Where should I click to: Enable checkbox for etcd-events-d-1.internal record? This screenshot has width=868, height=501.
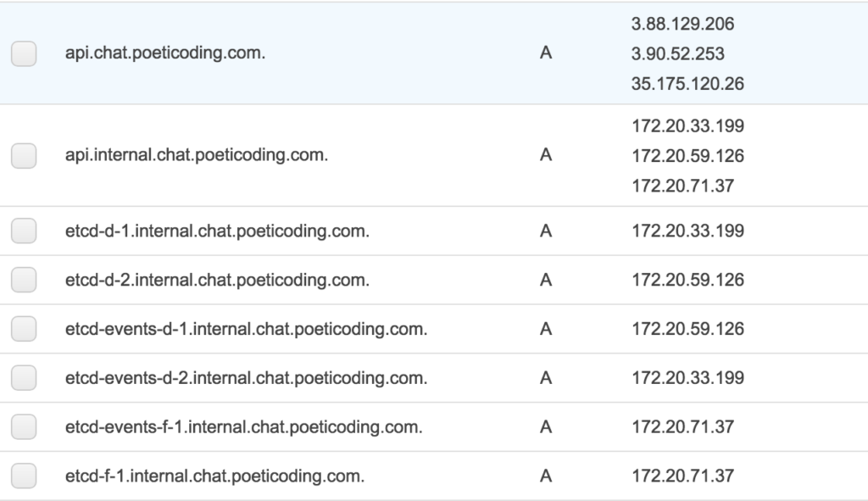(x=24, y=329)
